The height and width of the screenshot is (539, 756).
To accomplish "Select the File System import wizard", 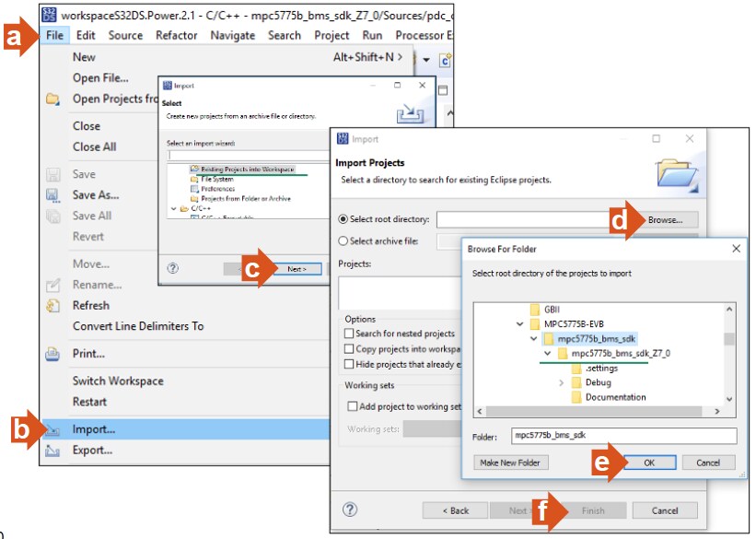I will coord(216,180).
